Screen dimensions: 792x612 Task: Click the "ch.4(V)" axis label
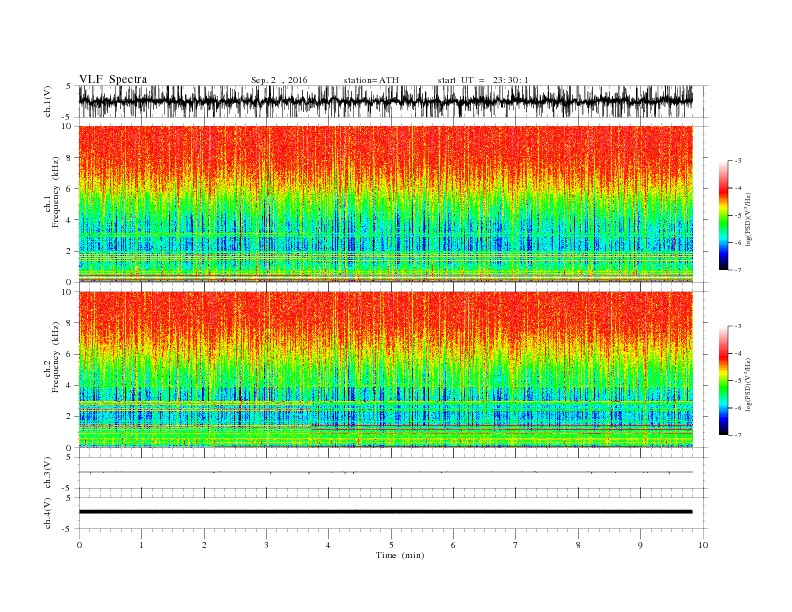click(x=48, y=513)
